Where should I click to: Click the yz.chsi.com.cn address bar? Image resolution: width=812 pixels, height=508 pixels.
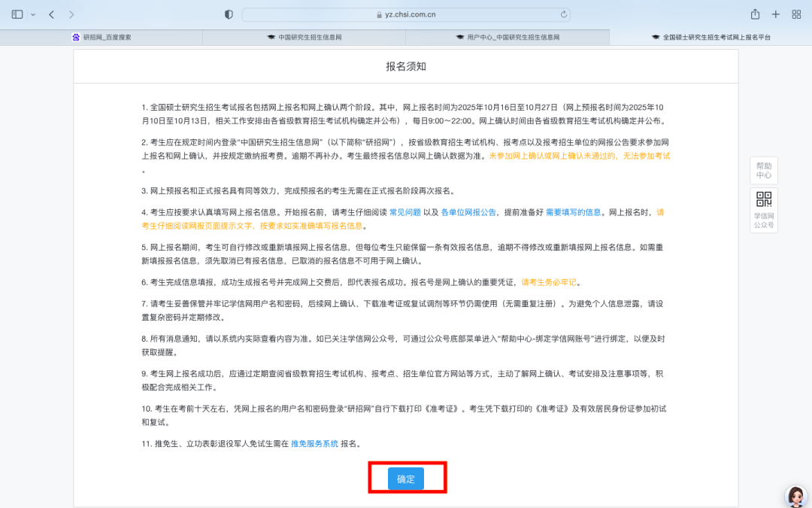tap(406, 14)
